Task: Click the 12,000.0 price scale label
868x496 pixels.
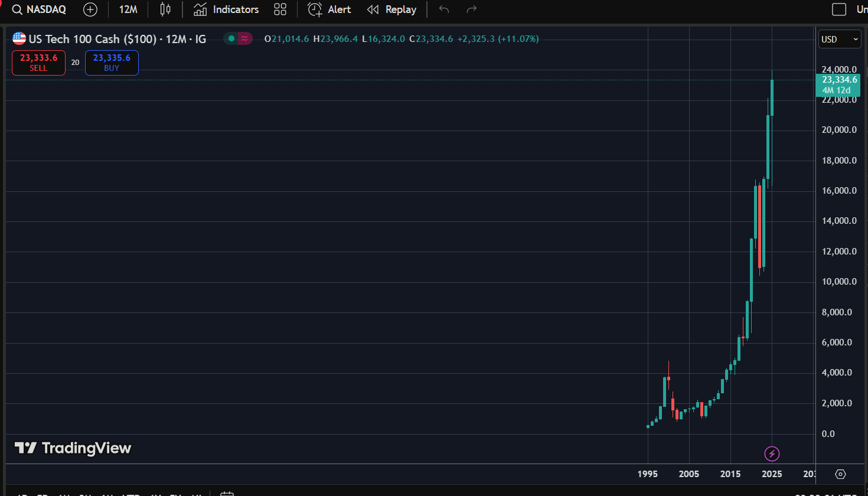Action: pos(839,252)
